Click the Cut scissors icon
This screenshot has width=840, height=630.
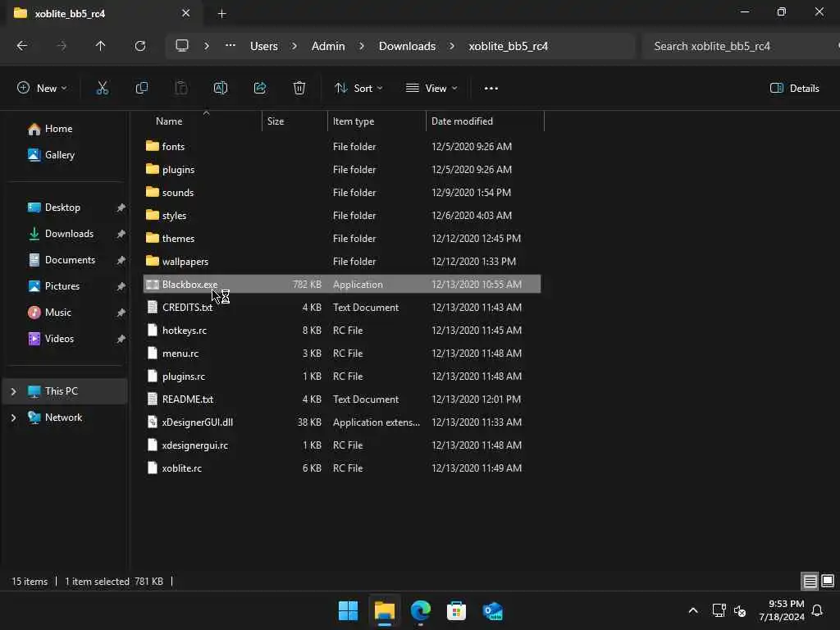[x=102, y=89]
